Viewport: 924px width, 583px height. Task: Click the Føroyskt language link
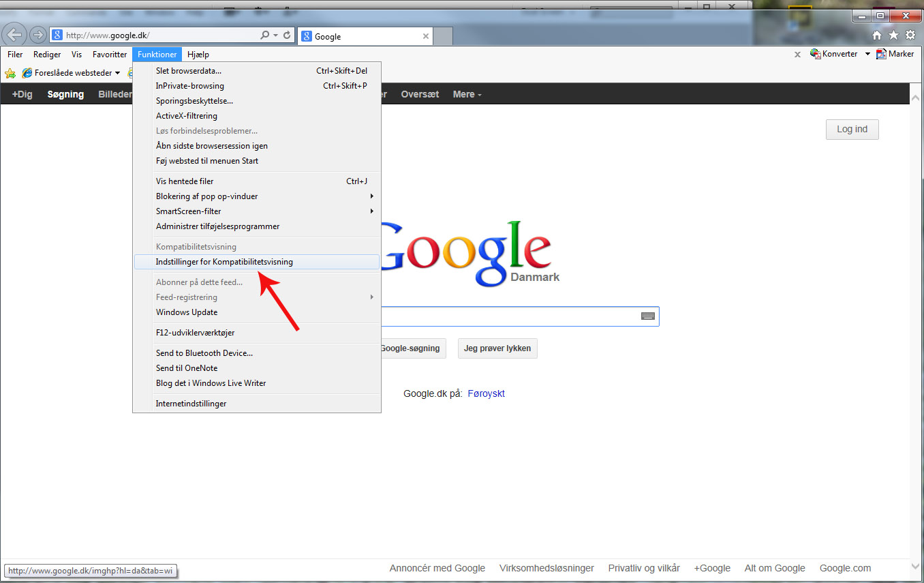point(486,394)
